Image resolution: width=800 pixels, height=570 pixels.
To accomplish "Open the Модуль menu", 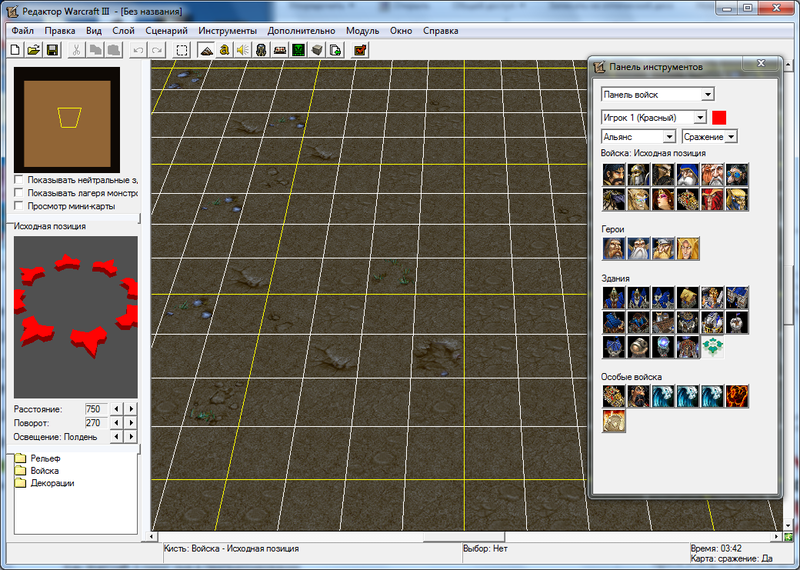I will 362,31.
